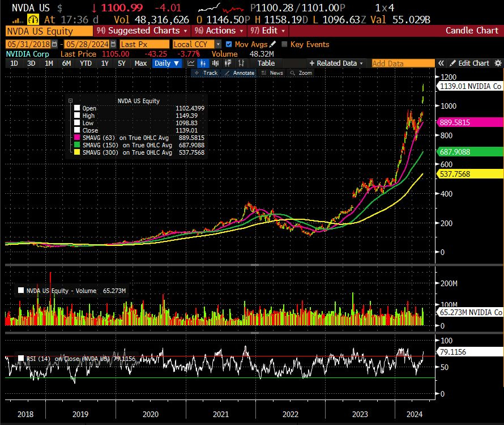
Task: Open the end date calendar picker
Action: pos(113,44)
